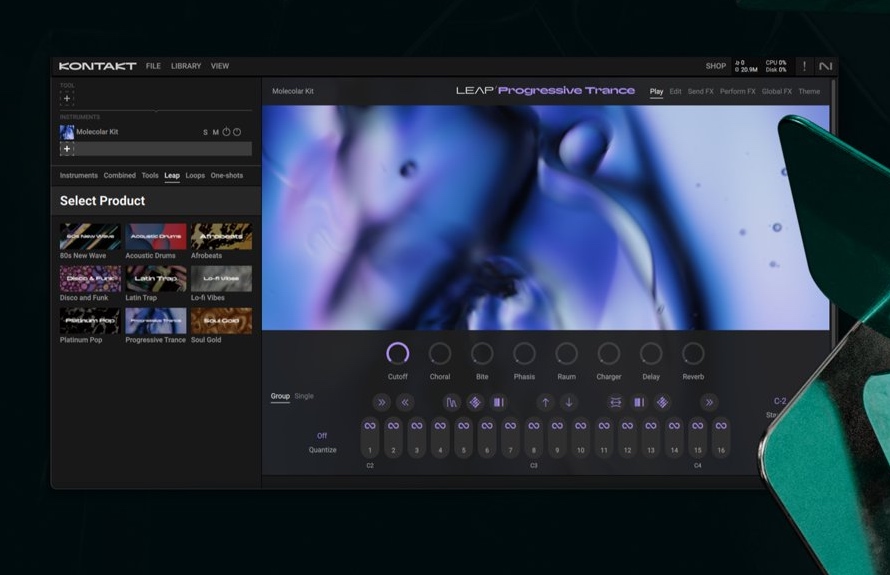Screen dimensions: 890x575
Task: Open the VIEW menu
Action: click(220, 66)
